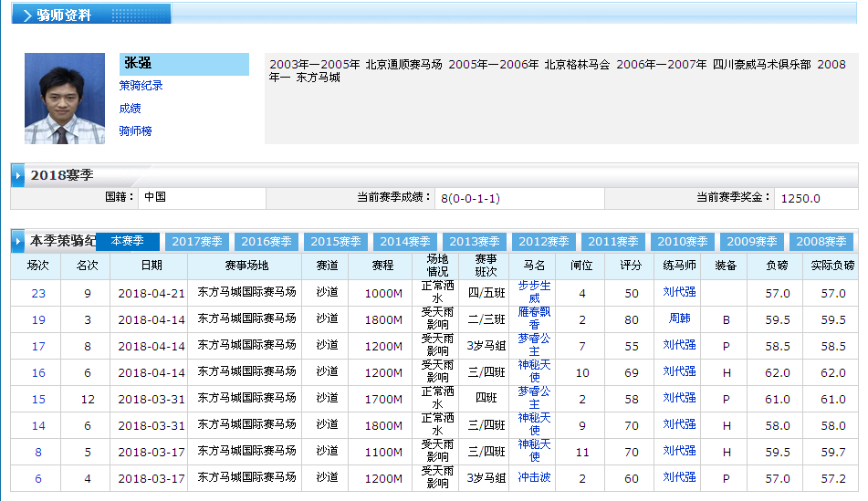The width and height of the screenshot is (868, 501).
Task: Switch to the 2015赛季 tab
Action: [336, 242]
